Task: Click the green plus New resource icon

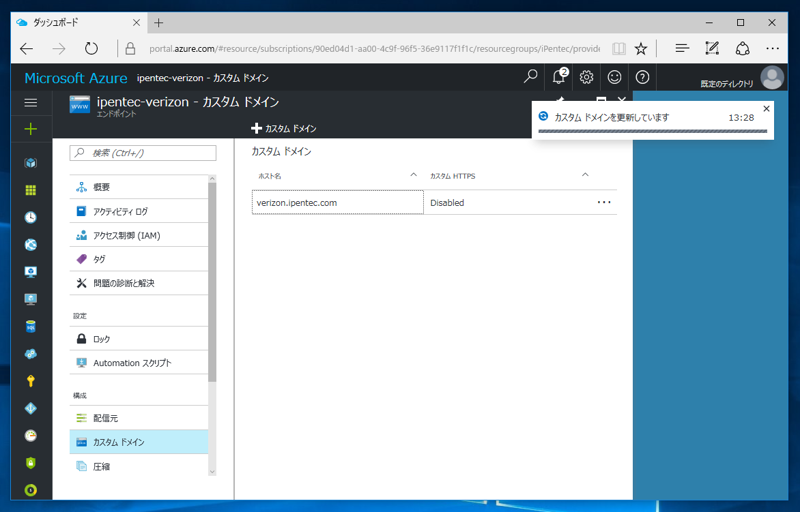Action: [x=31, y=129]
